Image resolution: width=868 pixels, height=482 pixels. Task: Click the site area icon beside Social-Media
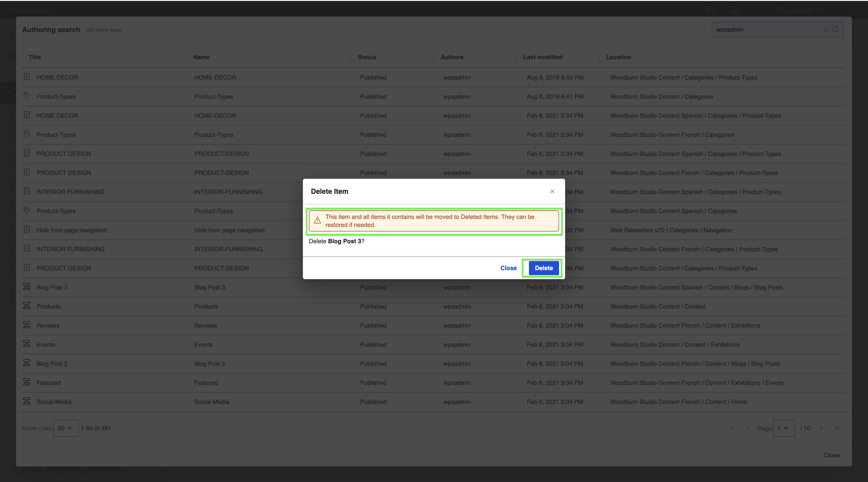point(27,401)
